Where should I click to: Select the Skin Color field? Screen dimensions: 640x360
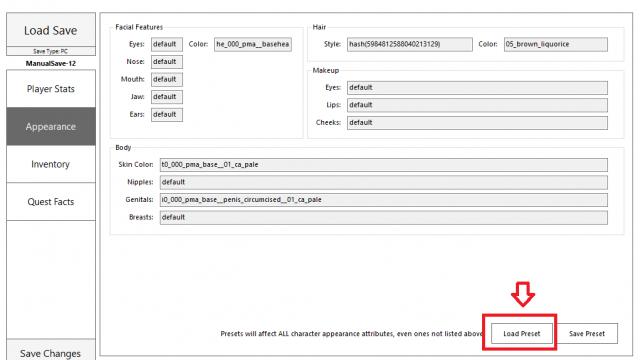coord(384,164)
